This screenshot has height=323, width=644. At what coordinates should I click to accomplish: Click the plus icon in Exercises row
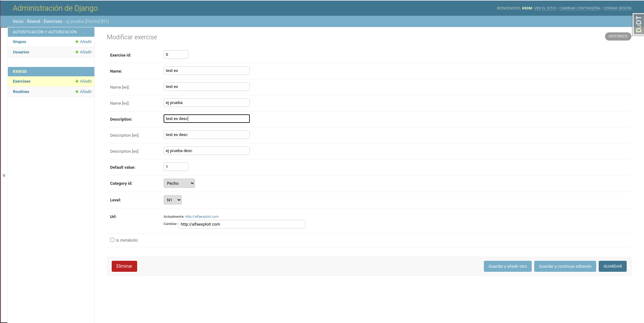(x=77, y=81)
